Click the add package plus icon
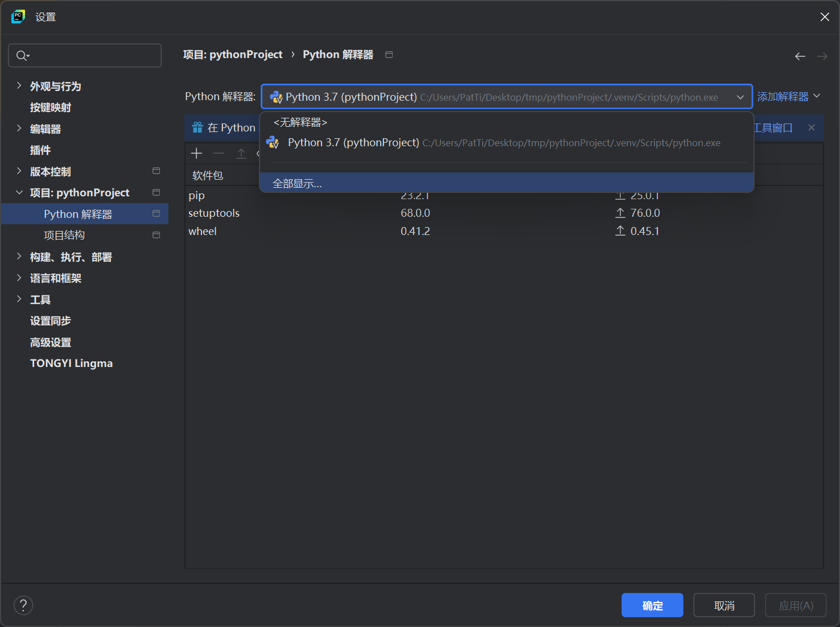 click(196, 153)
